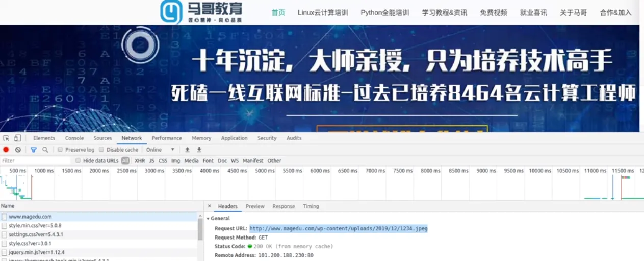Click the Remote Address 101.200.188.230:80 value
Screen dimensions: 644x261
click(x=286, y=255)
